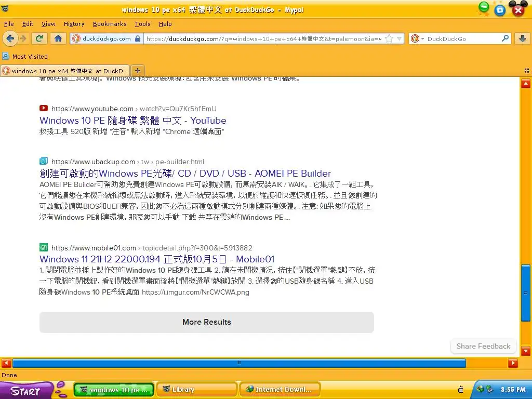Click the i.imgur.com/NrCWCWA.png URL text
Viewport: 532px width, 399px height.
coord(195,292)
